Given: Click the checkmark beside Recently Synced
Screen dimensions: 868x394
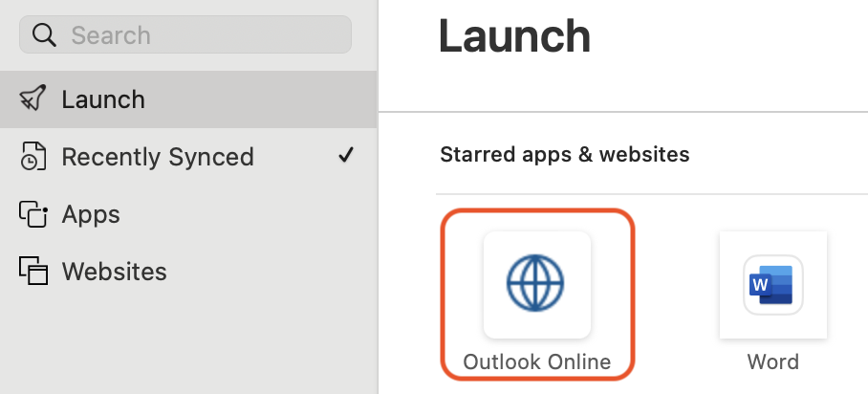Looking at the screenshot, I should click(346, 155).
